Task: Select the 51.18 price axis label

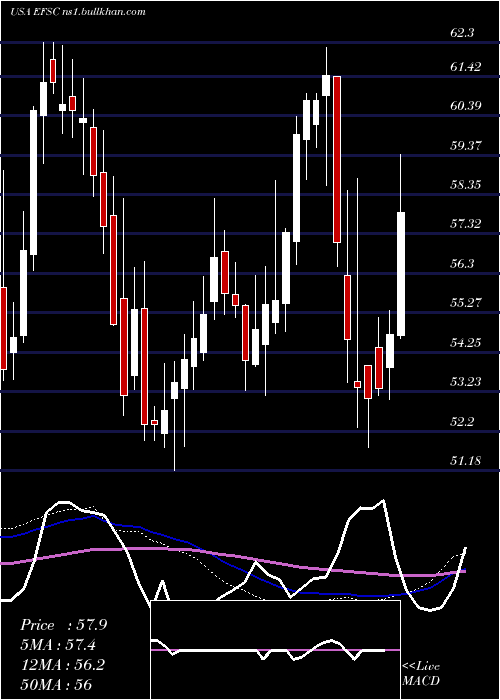Action: pyautogui.click(x=466, y=460)
